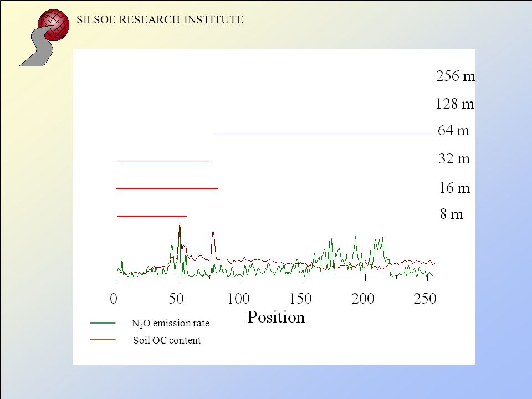Viewport: 532px width, 399px height.
Task: Click the axis tick label '0'
Action: click(114, 299)
